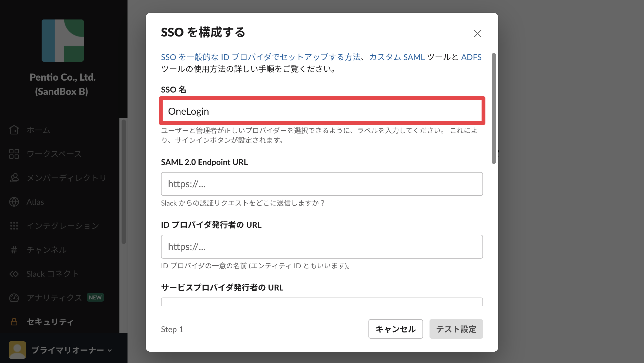Click the dialog's vertical scrollbar thumb
Image resolution: width=644 pixels, height=363 pixels.
pyautogui.click(x=494, y=108)
